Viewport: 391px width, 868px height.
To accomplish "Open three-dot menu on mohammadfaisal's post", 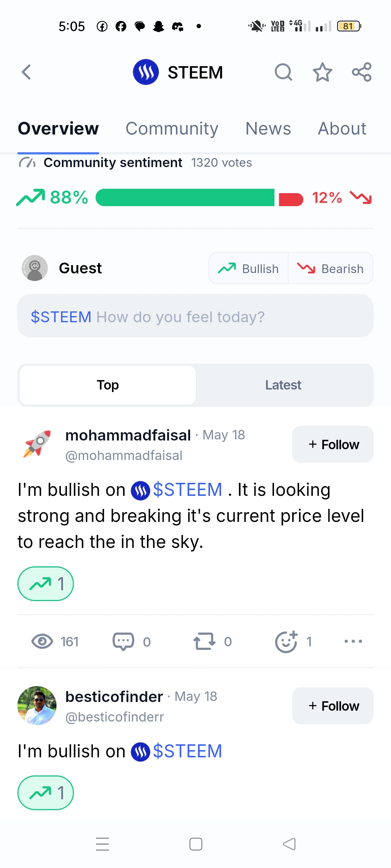I will pyautogui.click(x=353, y=641).
